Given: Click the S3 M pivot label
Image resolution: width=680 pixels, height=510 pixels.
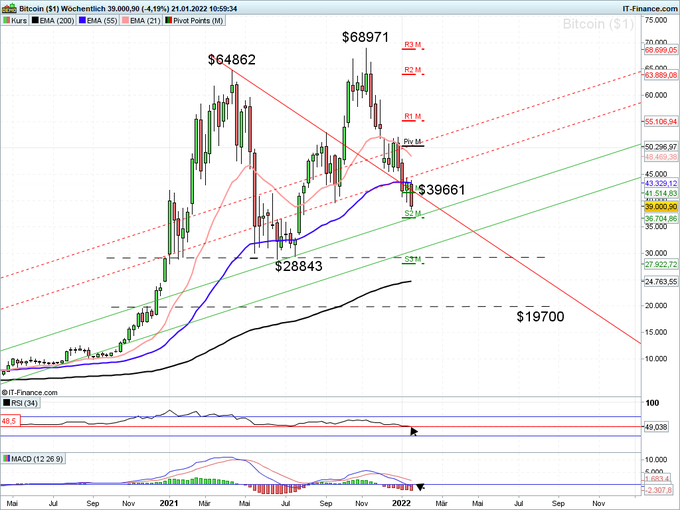Looking at the screenshot, I should point(412,259).
